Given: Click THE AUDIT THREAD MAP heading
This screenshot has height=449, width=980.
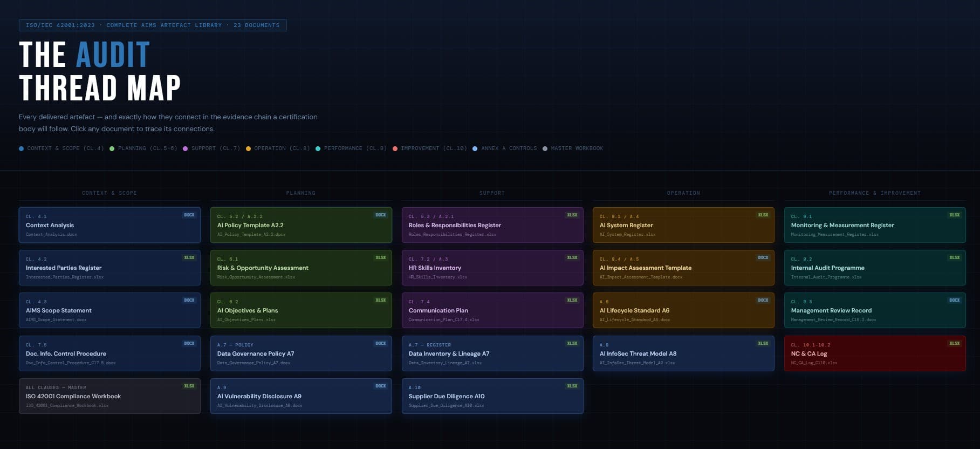Looking at the screenshot, I should coord(100,71).
